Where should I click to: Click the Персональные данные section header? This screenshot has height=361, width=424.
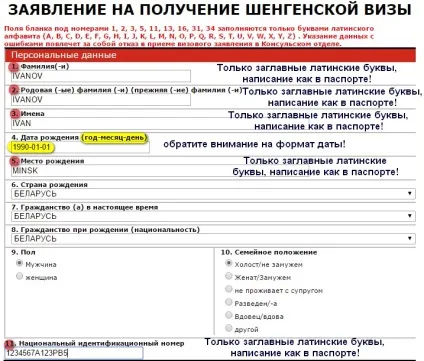pyautogui.click(x=210, y=55)
